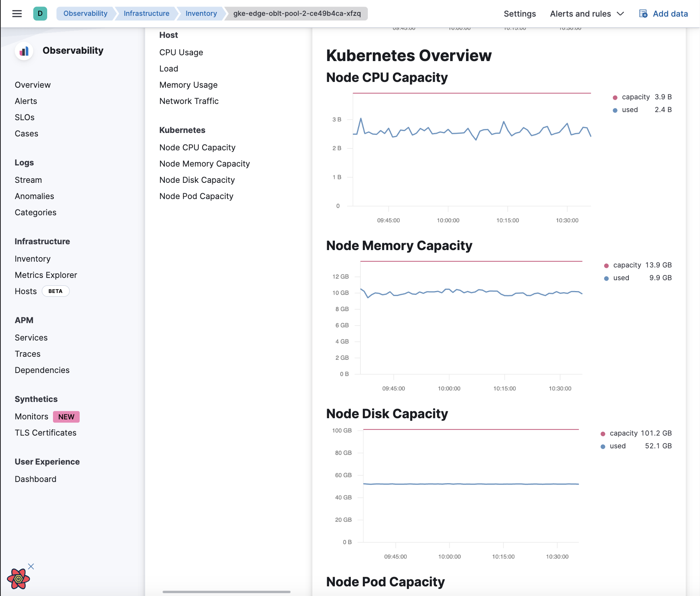Jump to the CPU Usage section
700x596 pixels.
pyautogui.click(x=181, y=52)
